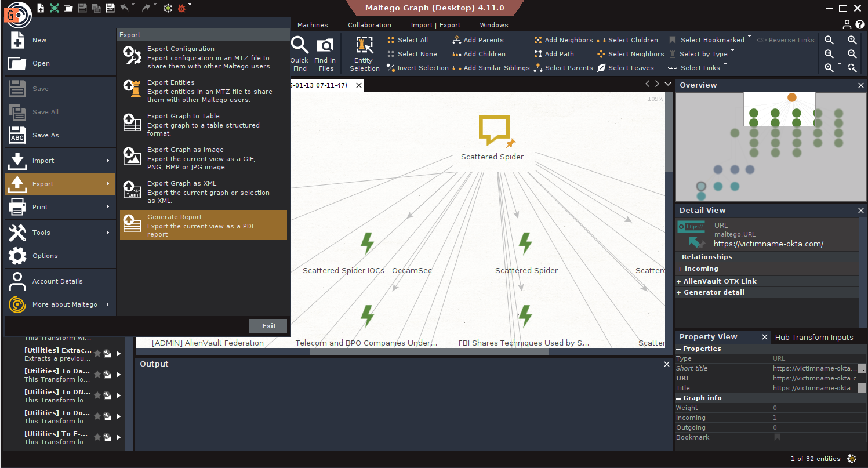This screenshot has width=868, height=468.
Task: Select the Scattered Spider chat entity icon
Action: tap(493, 130)
